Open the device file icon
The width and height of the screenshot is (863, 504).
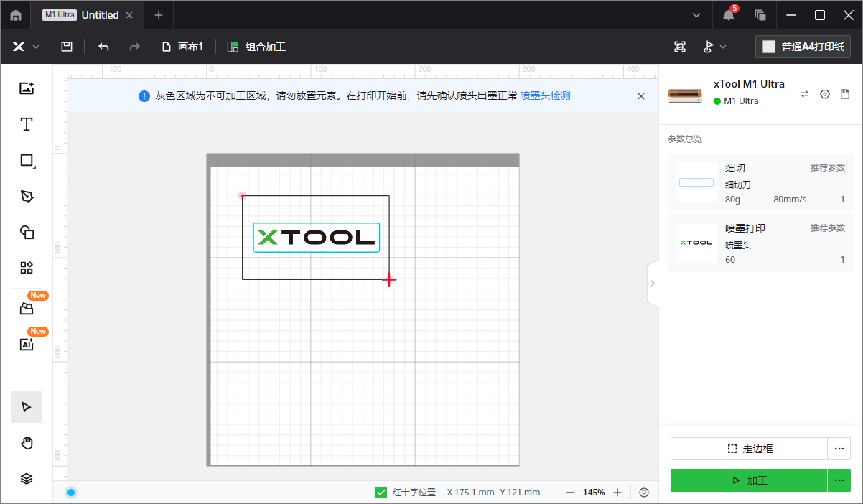[x=845, y=94]
